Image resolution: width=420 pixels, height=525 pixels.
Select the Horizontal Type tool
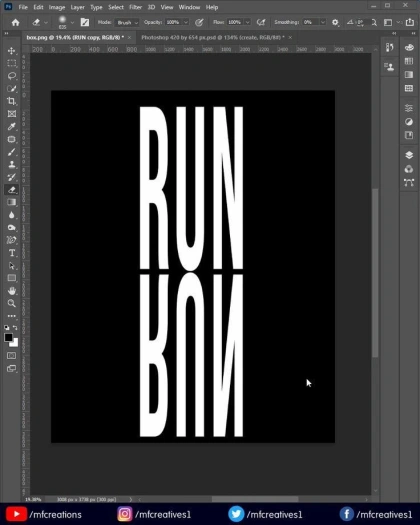click(12, 253)
